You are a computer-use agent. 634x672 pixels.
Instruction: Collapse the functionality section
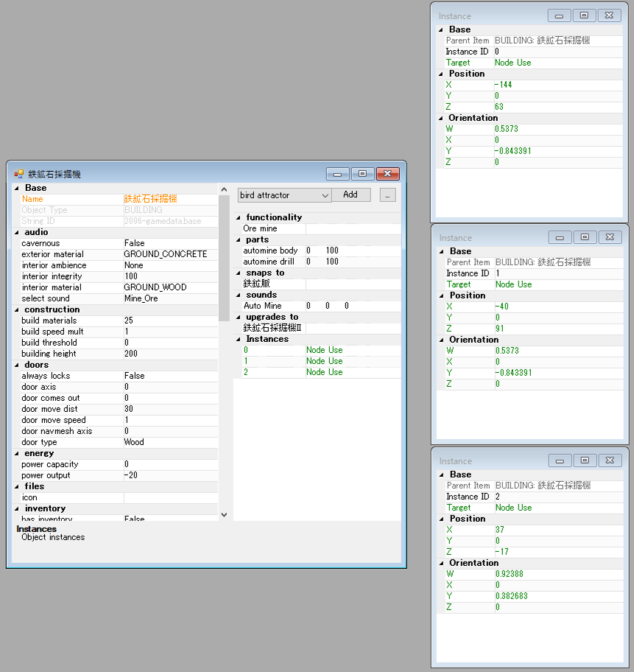tap(239, 217)
